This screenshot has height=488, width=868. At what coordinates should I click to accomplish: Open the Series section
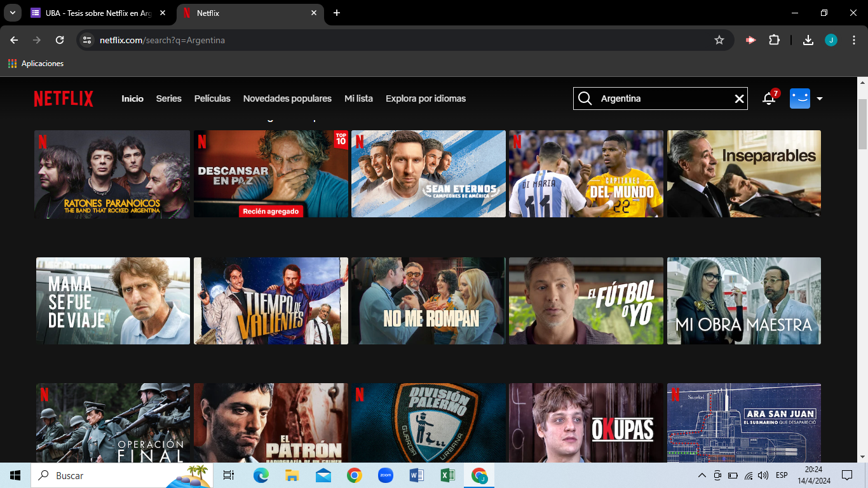tap(169, 98)
